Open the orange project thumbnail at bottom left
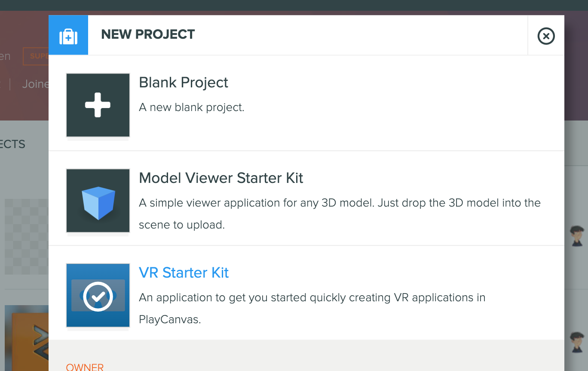 point(27,338)
